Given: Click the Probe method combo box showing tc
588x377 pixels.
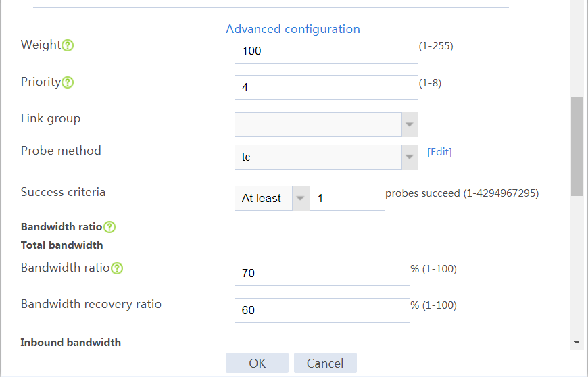Looking at the screenshot, I should click(318, 157).
